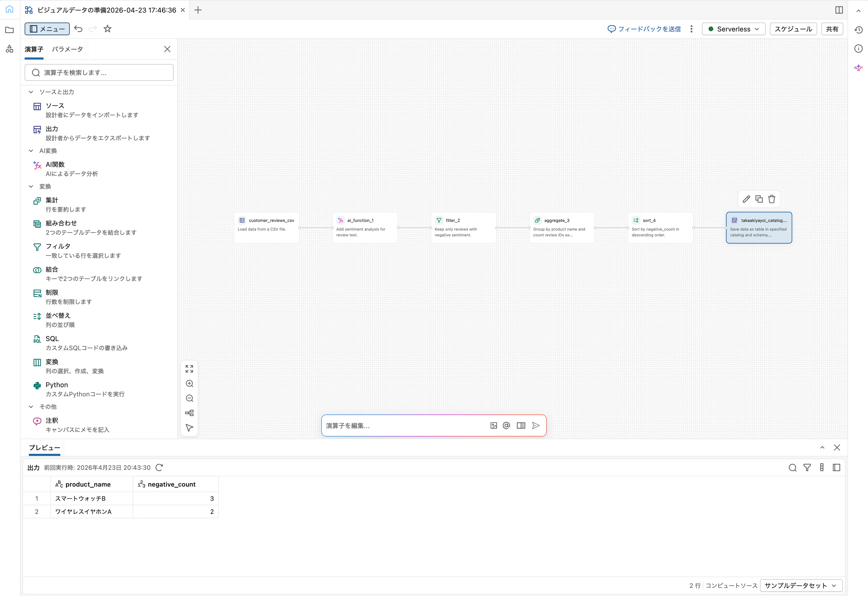Open the メニュー button
This screenshot has width=868, height=596.
coord(47,29)
